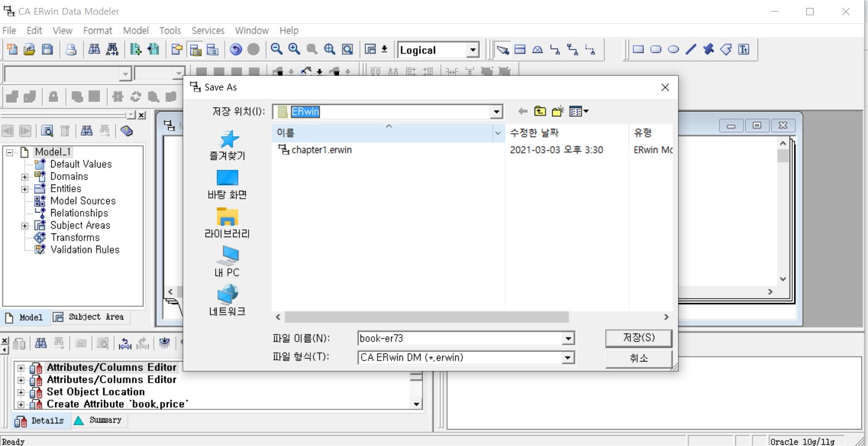The height and width of the screenshot is (446, 868).
Task: Open the Format menu
Action: coord(98,31)
